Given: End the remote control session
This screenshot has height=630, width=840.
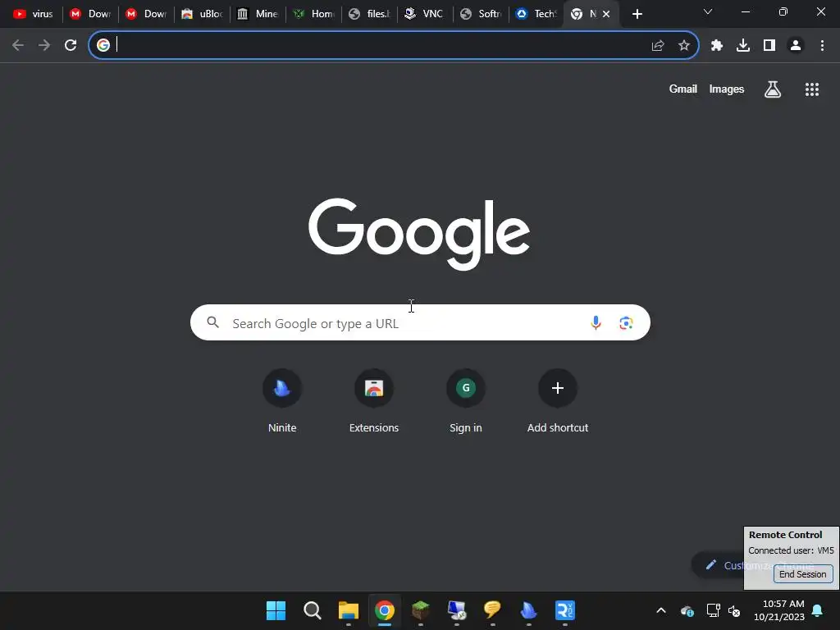Looking at the screenshot, I should [x=803, y=573].
